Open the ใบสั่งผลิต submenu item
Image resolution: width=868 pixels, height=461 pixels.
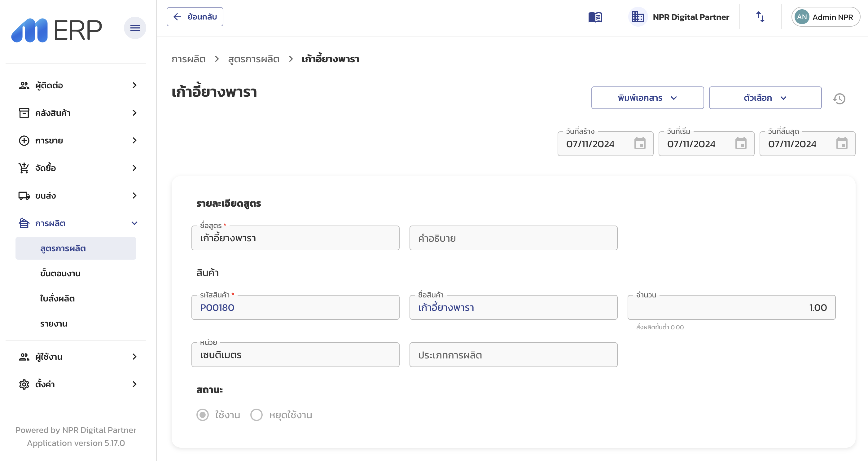click(x=57, y=299)
